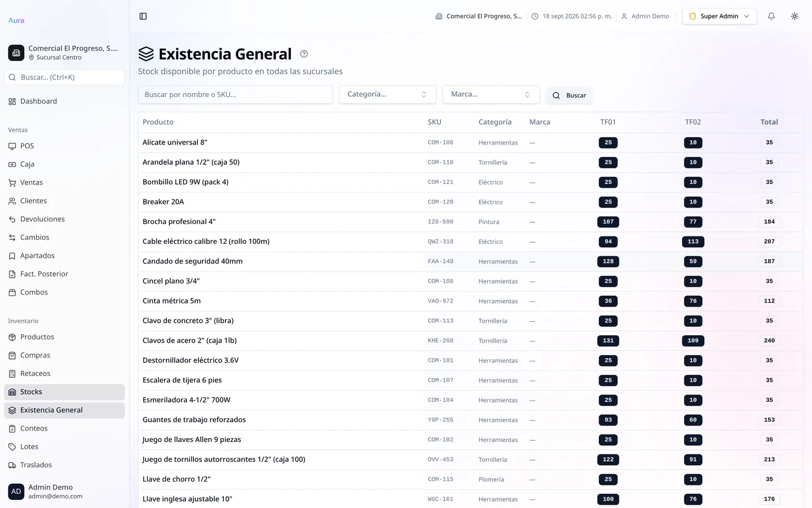Click the help icon beside Existencia General
The image size is (812, 508).
tap(304, 54)
